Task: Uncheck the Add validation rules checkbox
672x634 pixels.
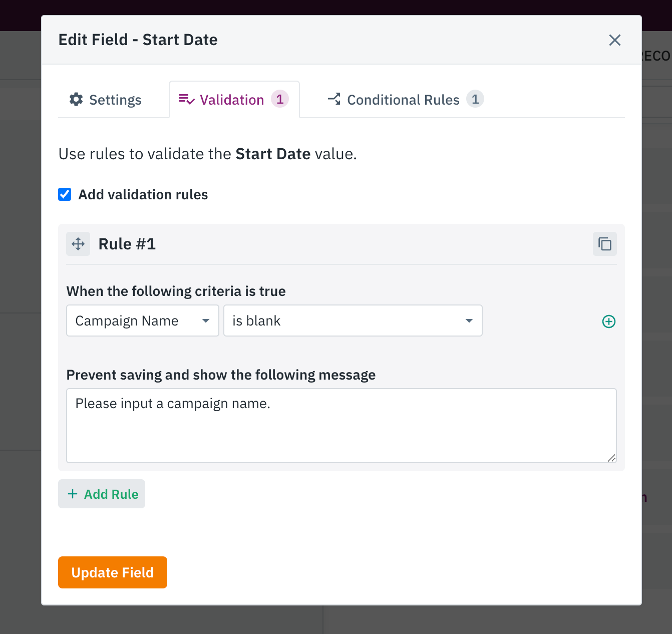Action: point(65,194)
